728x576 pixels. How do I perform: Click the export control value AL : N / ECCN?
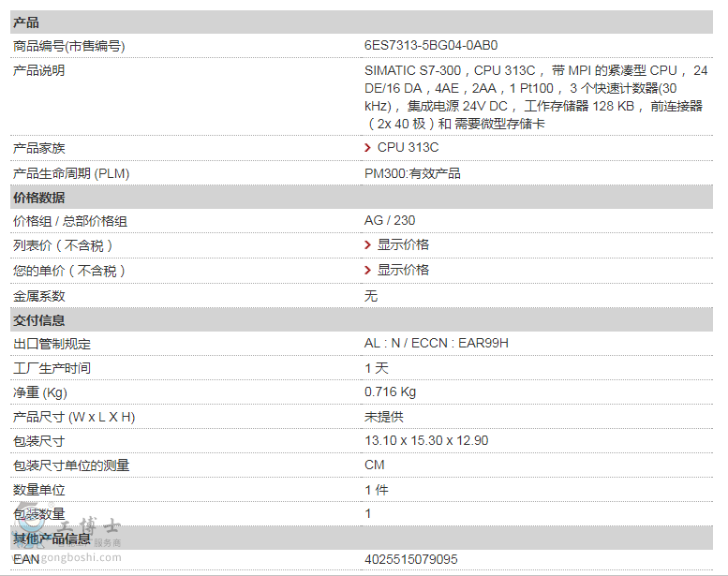[x=437, y=344]
